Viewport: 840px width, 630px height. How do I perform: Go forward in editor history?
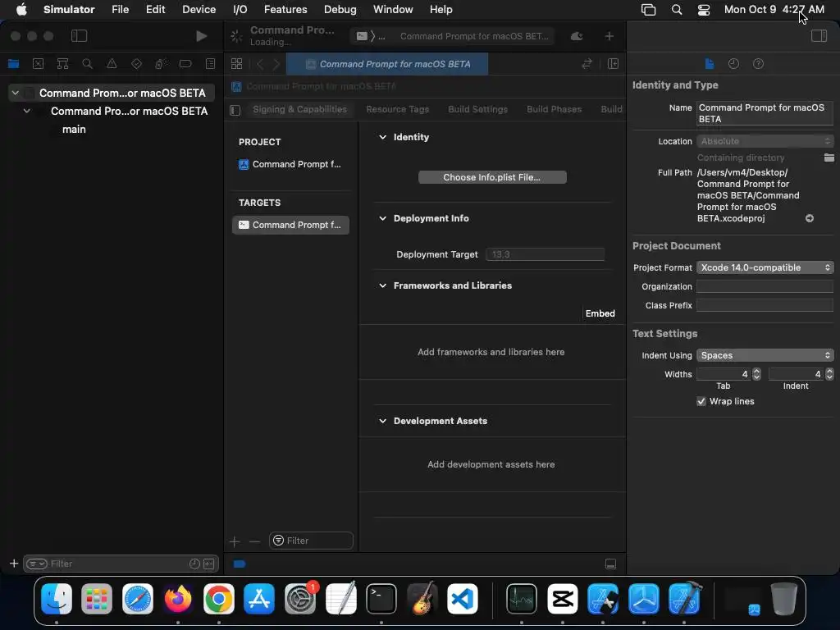coord(276,64)
